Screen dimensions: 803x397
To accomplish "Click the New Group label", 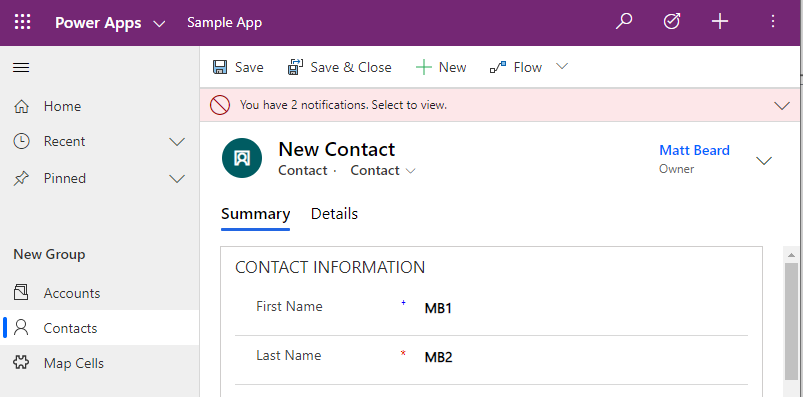I will pyautogui.click(x=49, y=254).
